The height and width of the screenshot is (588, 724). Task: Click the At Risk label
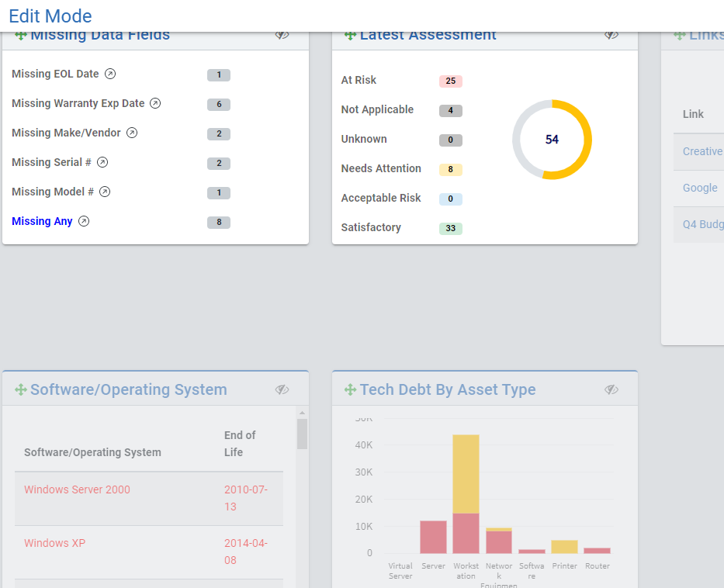(359, 81)
